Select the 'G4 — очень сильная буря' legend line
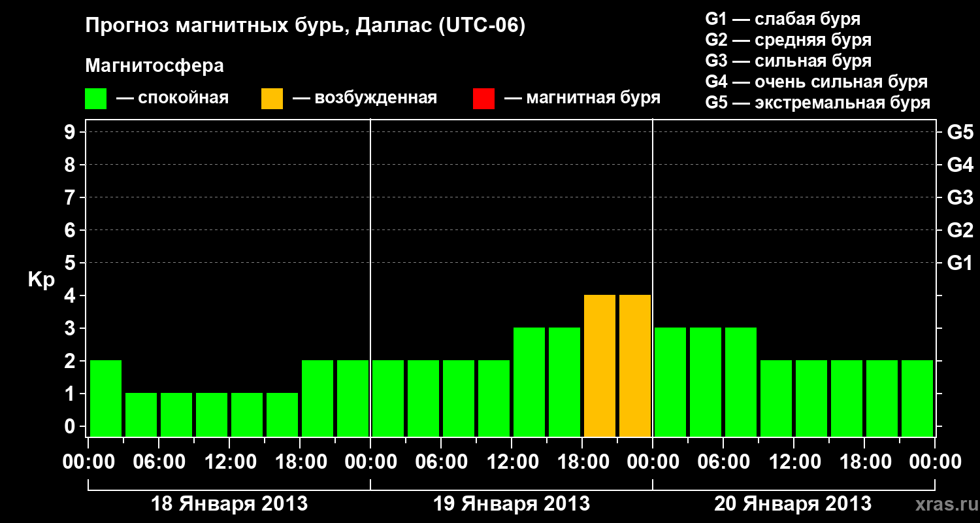 tap(817, 82)
